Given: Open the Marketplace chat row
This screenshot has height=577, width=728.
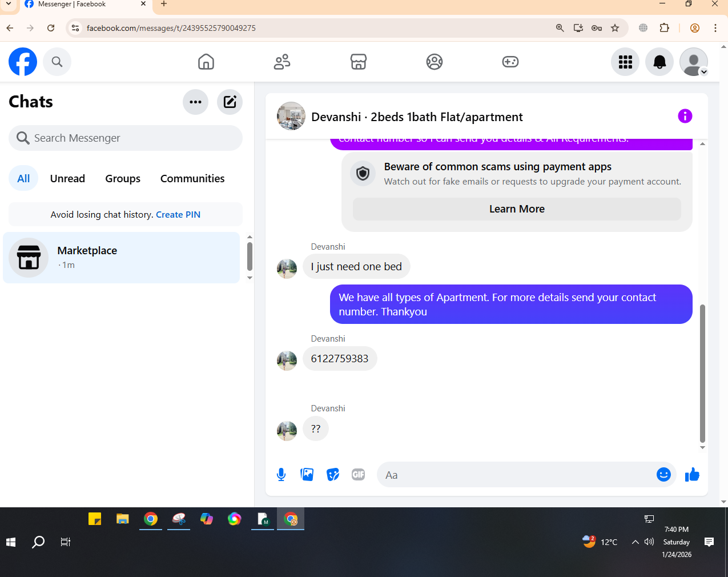Looking at the screenshot, I should pos(122,258).
